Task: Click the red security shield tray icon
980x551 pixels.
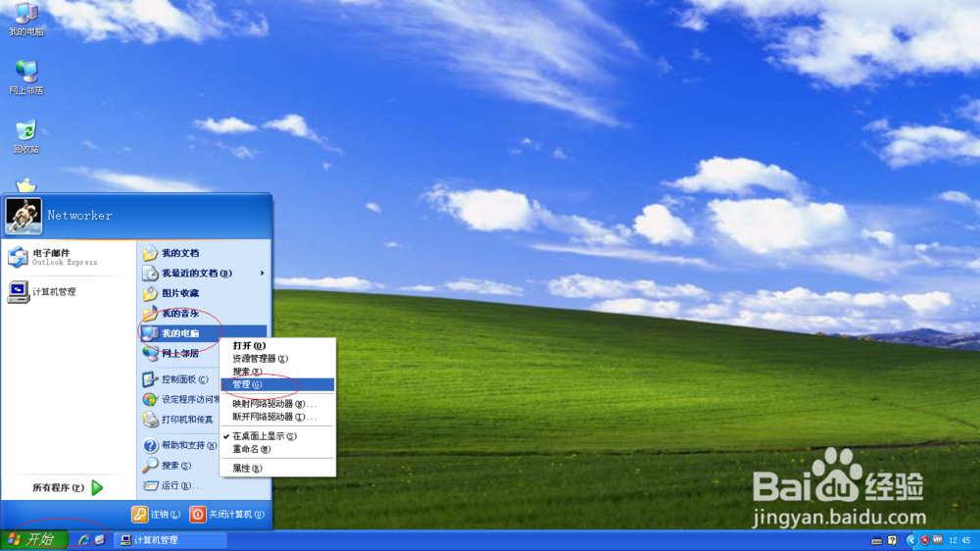Action: coord(925,540)
